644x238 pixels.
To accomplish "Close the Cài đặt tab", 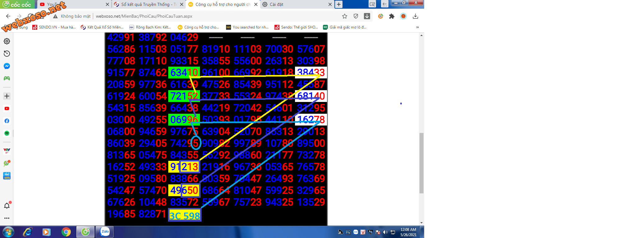I will tap(330, 4).
